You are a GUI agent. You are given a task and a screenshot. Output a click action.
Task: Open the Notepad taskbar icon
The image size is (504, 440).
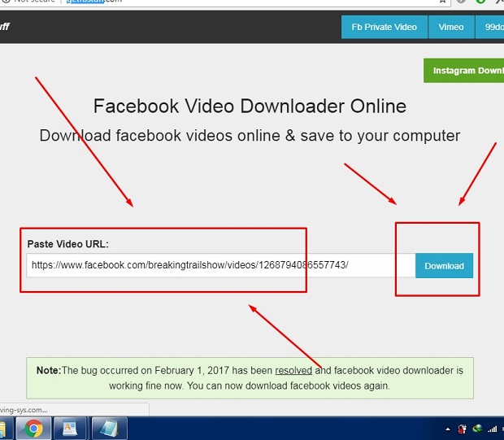[109, 429]
